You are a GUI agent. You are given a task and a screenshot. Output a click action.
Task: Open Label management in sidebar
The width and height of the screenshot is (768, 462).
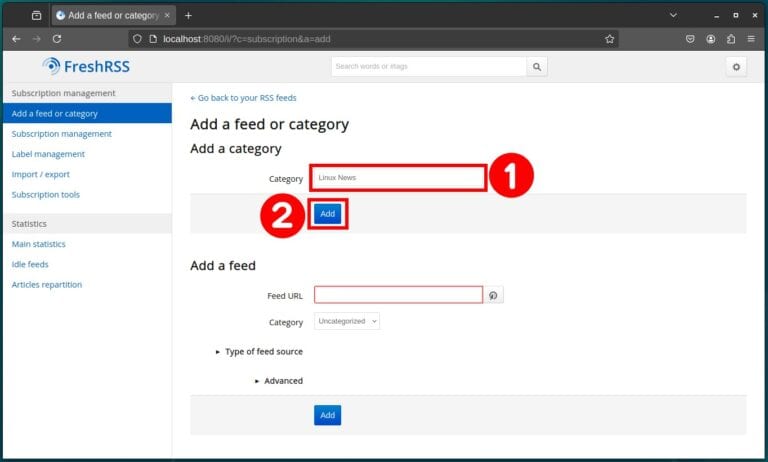click(x=48, y=154)
